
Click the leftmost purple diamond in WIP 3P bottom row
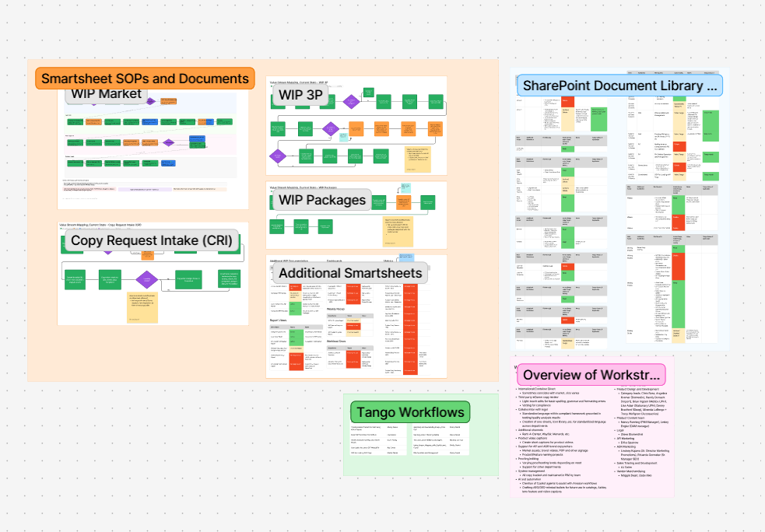(x=278, y=156)
